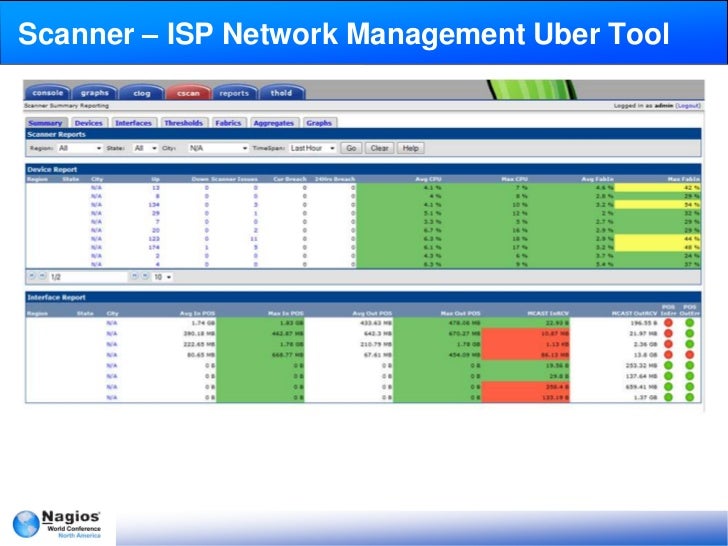
Task: Click the Logout link
Action: (x=688, y=106)
